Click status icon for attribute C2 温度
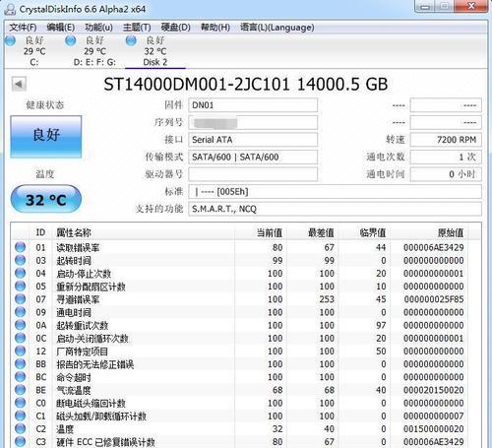 [21, 428]
